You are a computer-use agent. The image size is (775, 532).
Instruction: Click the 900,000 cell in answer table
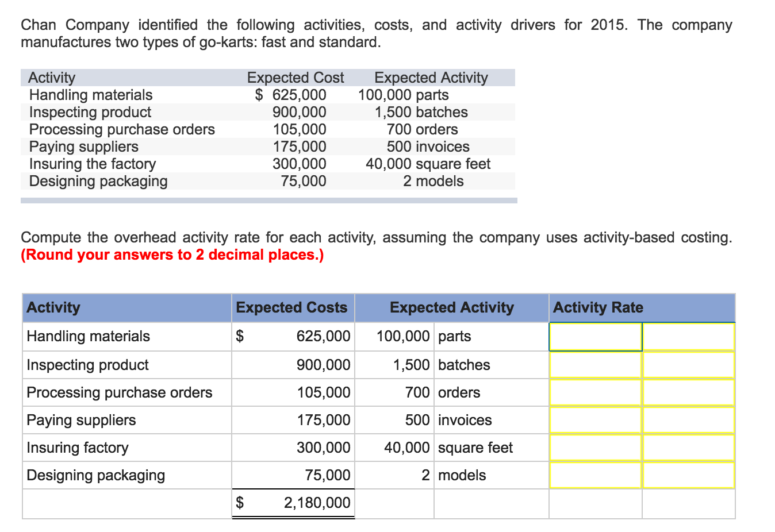point(293,365)
